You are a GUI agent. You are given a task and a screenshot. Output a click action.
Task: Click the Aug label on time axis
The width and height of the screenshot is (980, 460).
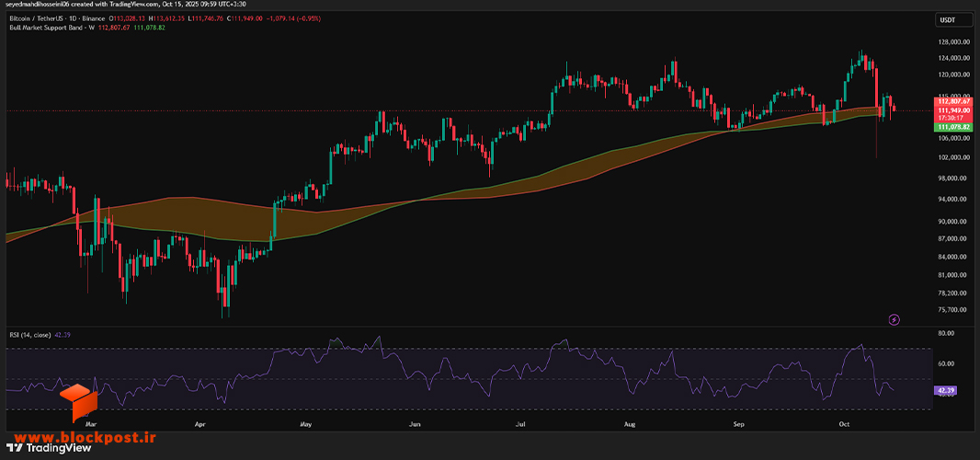pos(630,425)
